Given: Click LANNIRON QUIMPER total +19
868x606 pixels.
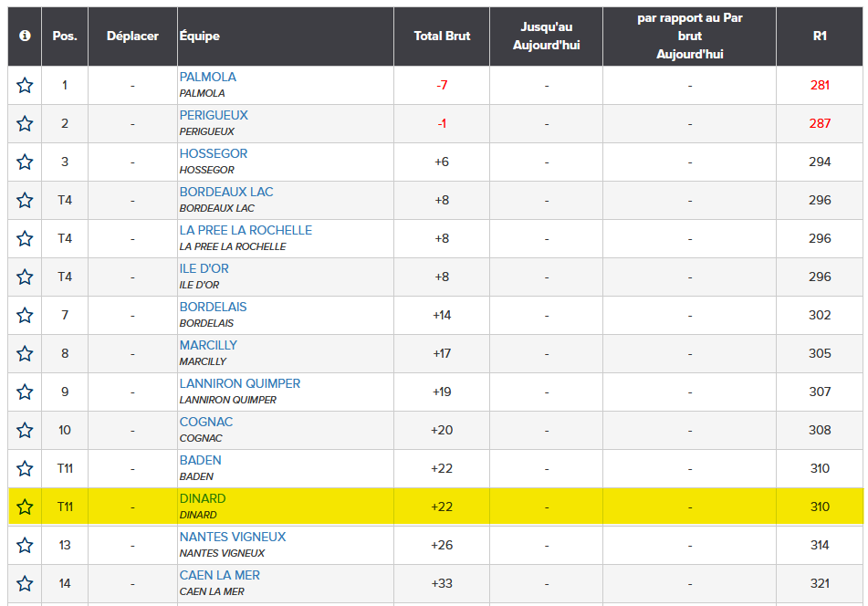Looking at the screenshot, I should [x=442, y=392].
